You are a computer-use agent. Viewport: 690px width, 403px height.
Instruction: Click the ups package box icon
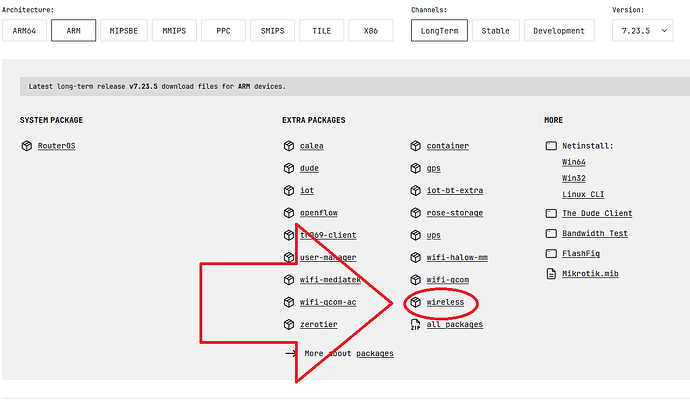tap(415, 235)
